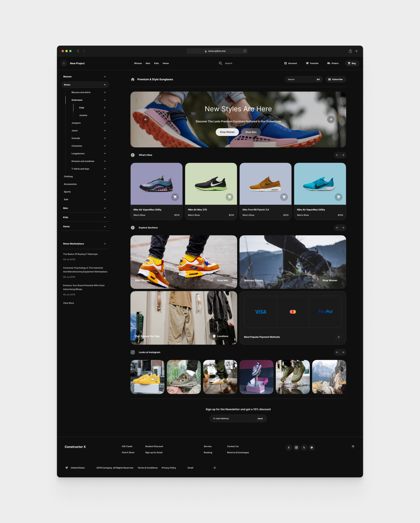420x523 pixels.
Task: Click next arrow in Looks at Instagram
Action: click(343, 352)
